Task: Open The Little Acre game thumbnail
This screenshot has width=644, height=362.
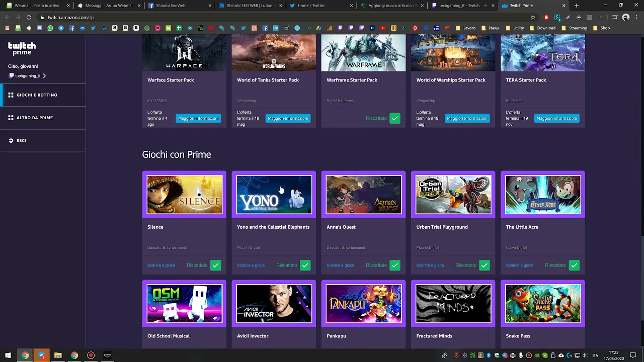Action: pyautogui.click(x=543, y=195)
